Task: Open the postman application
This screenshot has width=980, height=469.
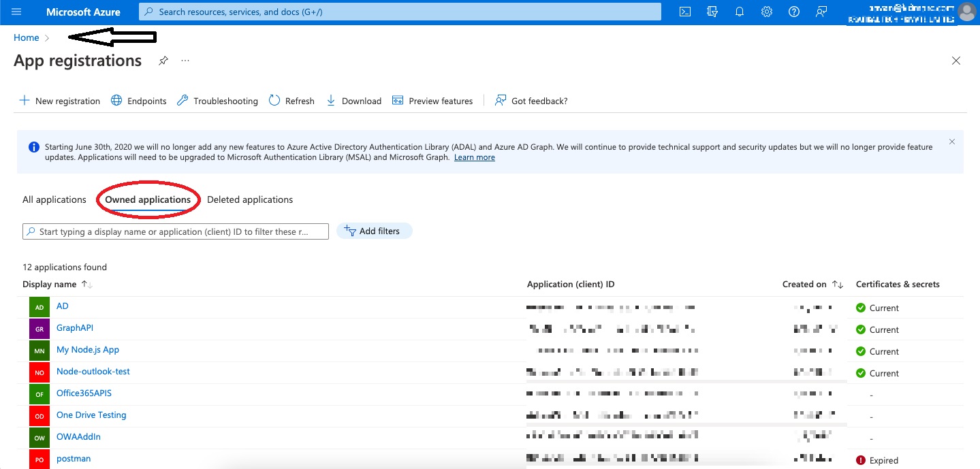Action: coord(74,459)
